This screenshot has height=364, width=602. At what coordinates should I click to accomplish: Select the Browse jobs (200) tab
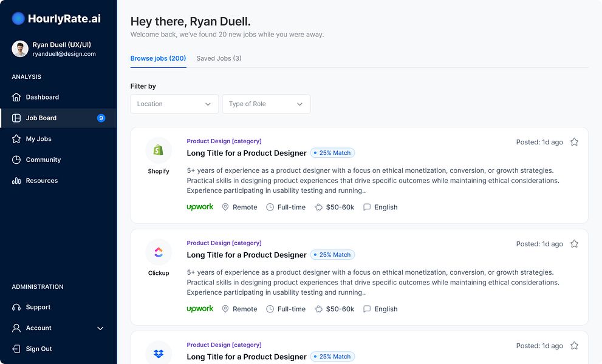tap(158, 58)
